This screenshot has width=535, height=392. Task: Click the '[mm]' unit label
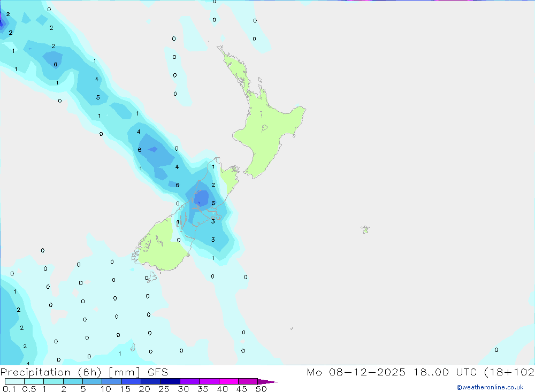[124, 372]
